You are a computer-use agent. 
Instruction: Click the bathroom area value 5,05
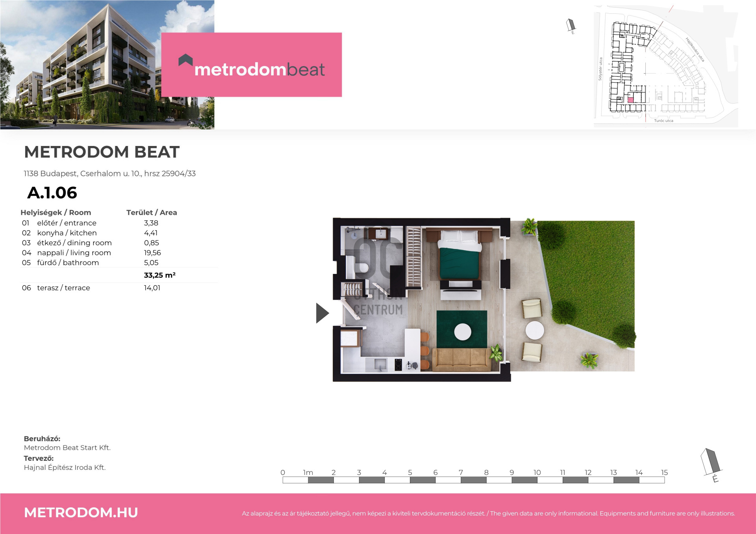(151, 262)
